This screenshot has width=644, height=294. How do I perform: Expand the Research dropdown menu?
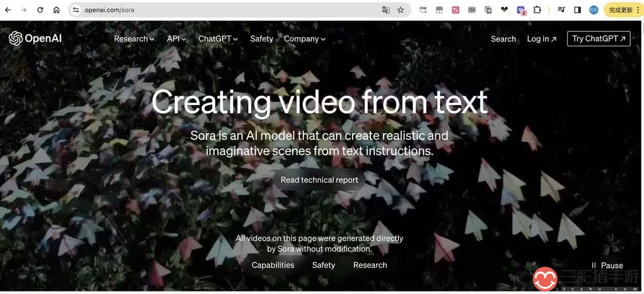coord(134,39)
